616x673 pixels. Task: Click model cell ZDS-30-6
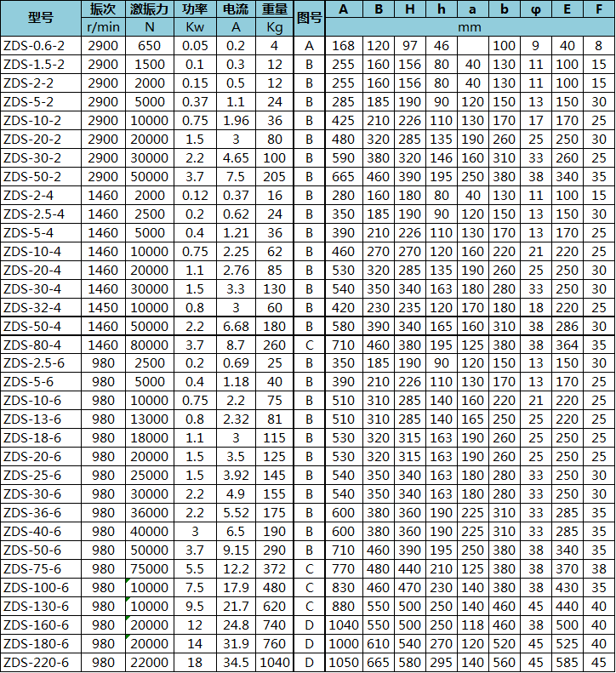41,494
